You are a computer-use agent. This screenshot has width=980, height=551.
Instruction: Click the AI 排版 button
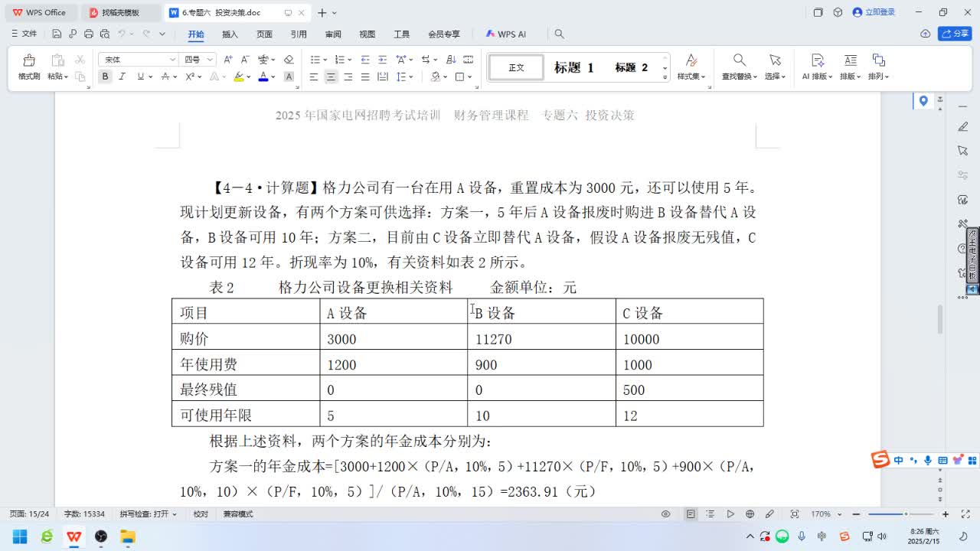(x=816, y=67)
